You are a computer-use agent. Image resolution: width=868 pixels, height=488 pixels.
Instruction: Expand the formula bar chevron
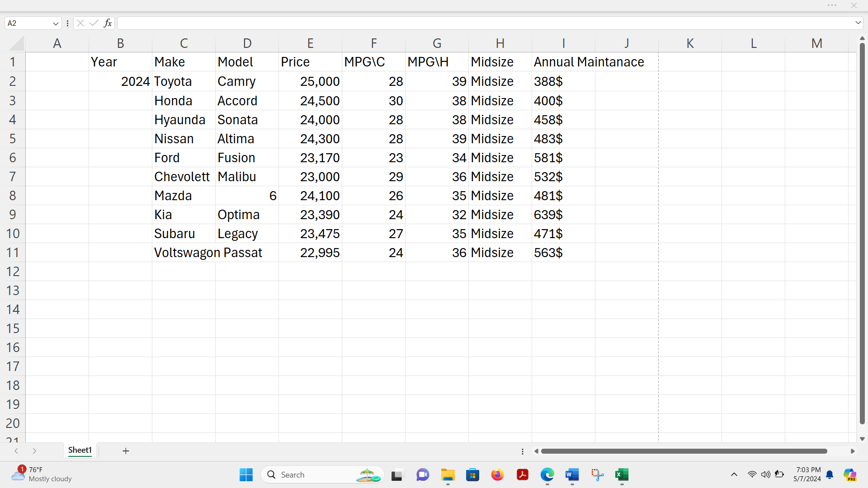858,23
